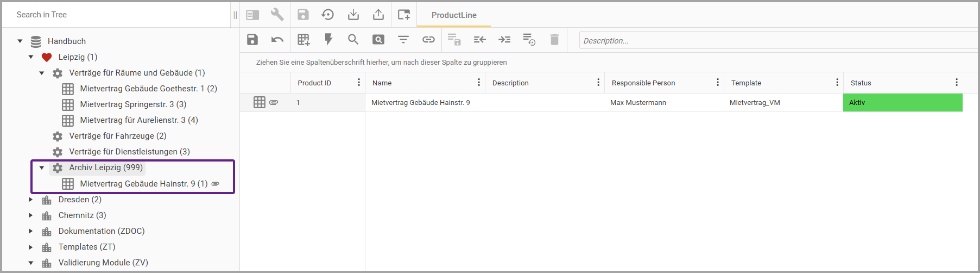This screenshot has height=273, width=980.
Task: Click the add new window icon
Action: pos(404,15)
